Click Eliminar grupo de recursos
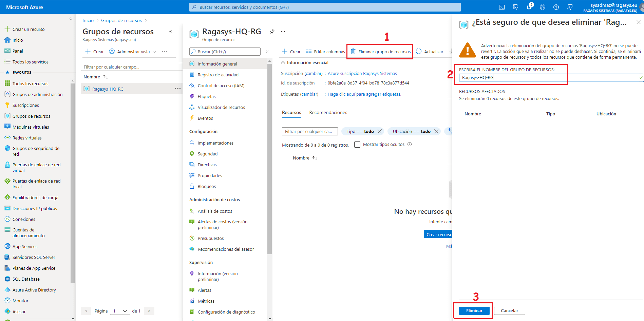 (x=380, y=52)
